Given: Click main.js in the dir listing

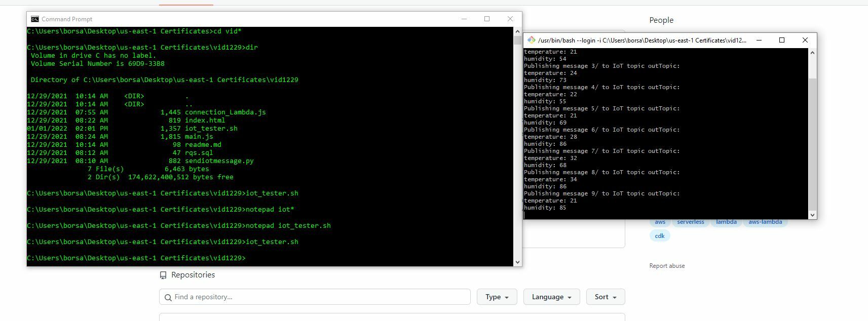Looking at the screenshot, I should coord(199,137).
